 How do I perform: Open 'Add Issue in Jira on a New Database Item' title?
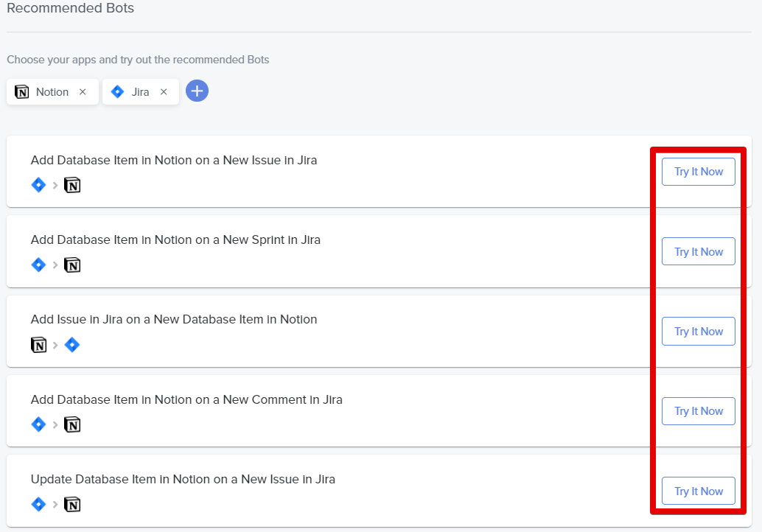click(174, 319)
